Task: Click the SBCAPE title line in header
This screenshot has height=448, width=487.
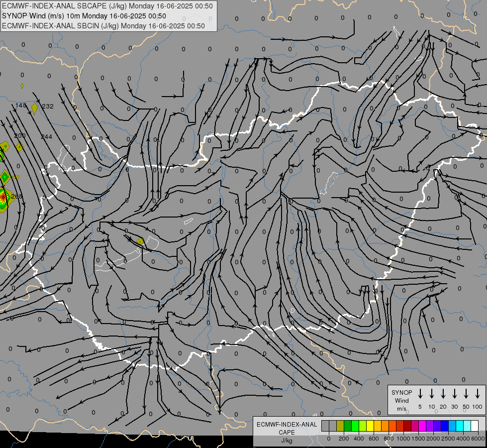Action: tap(107, 6)
